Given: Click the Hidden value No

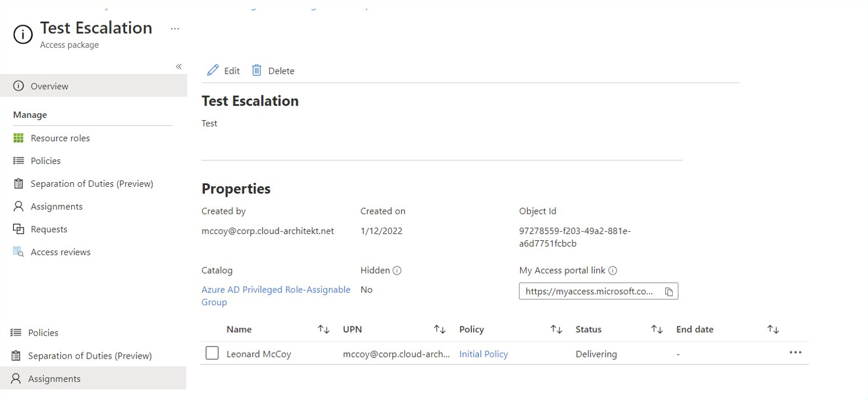Looking at the screenshot, I should pyautogui.click(x=366, y=290).
